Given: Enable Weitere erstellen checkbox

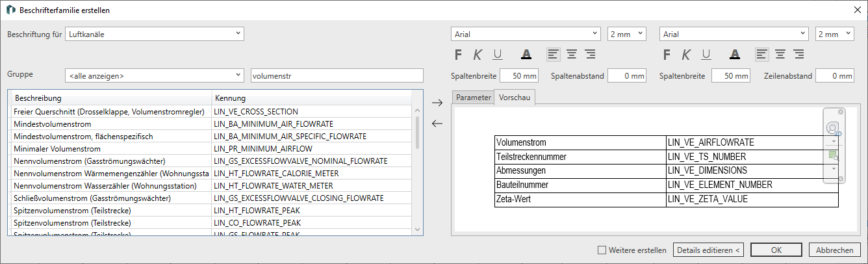Looking at the screenshot, I should pos(602,250).
